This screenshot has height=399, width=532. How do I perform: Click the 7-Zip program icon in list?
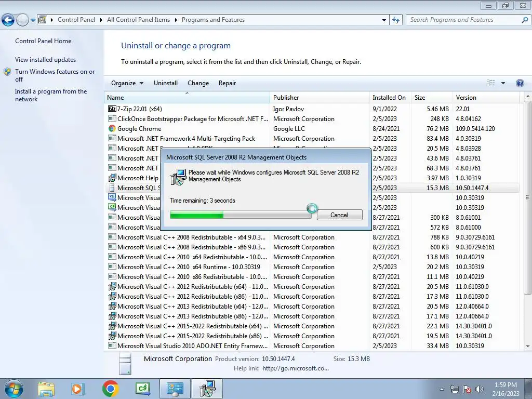112,109
